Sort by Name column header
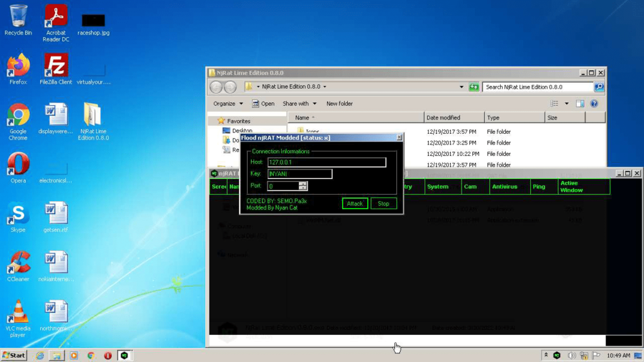The image size is (644, 362). point(356,118)
